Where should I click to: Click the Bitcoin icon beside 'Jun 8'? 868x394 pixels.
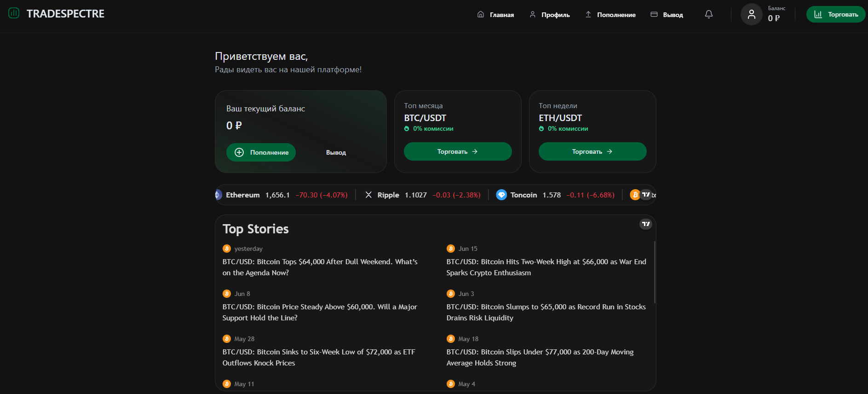[227, 294]
